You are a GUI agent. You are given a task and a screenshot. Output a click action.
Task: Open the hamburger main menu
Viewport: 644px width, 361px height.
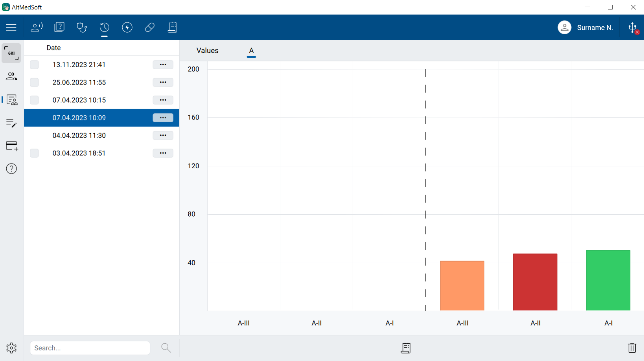click(11, 27)
